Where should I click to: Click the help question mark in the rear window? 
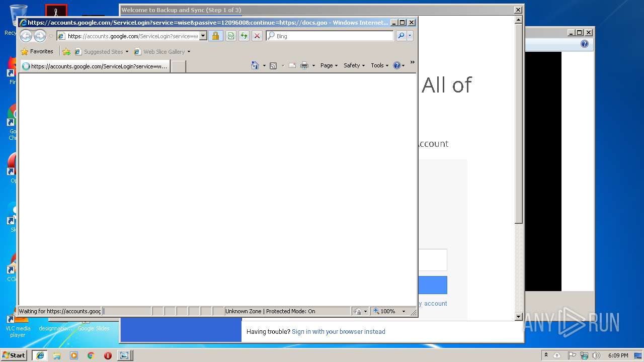coord(584,44)
